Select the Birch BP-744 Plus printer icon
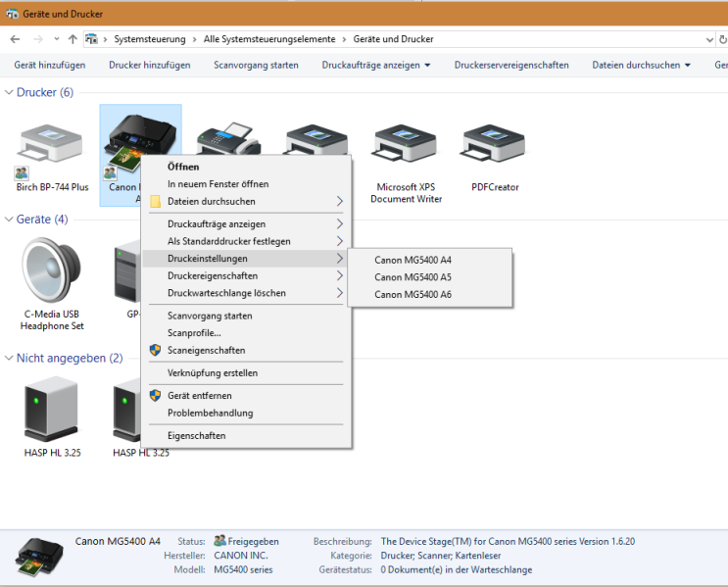The height and width of the screenshot is (587, 728). tap(51, 144)
